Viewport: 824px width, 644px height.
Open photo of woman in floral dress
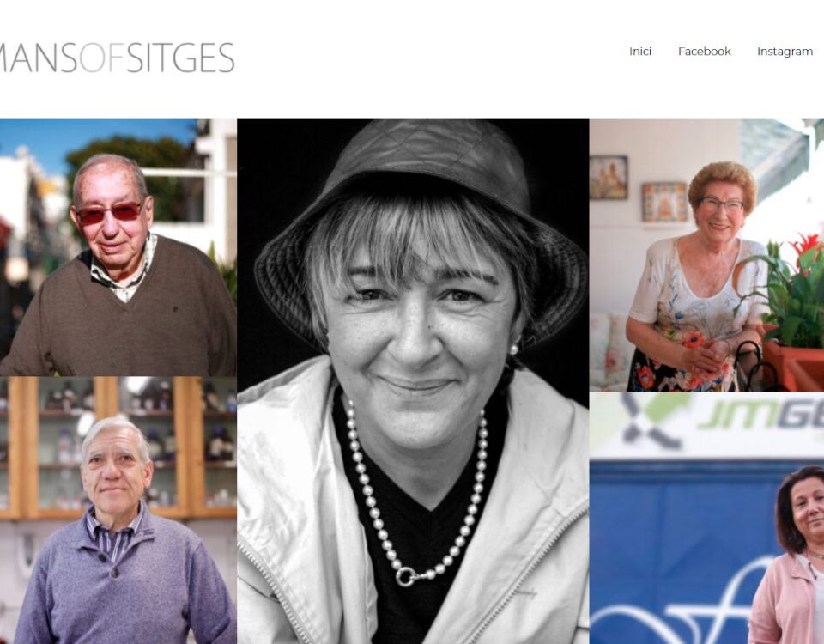point(706,255)
